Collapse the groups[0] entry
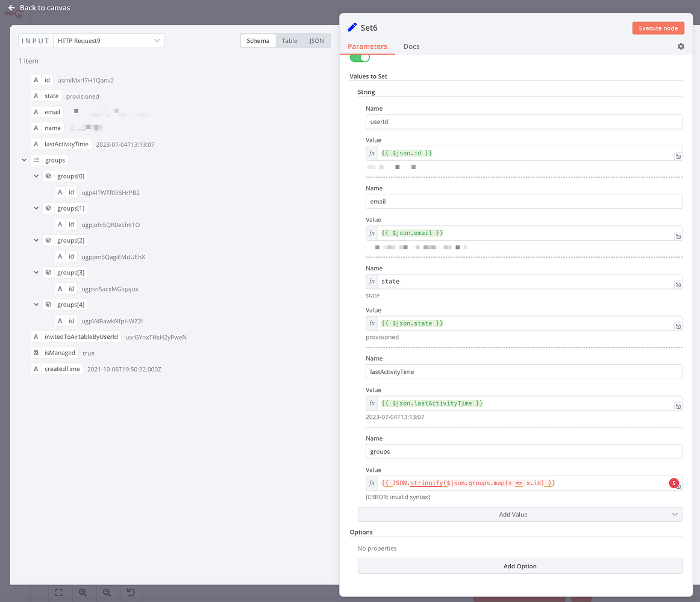700x602 pixels. click(x=36, y=176)
